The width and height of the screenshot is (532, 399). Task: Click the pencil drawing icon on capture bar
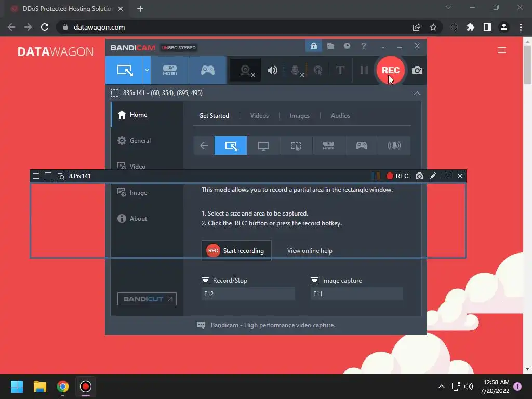433,176
